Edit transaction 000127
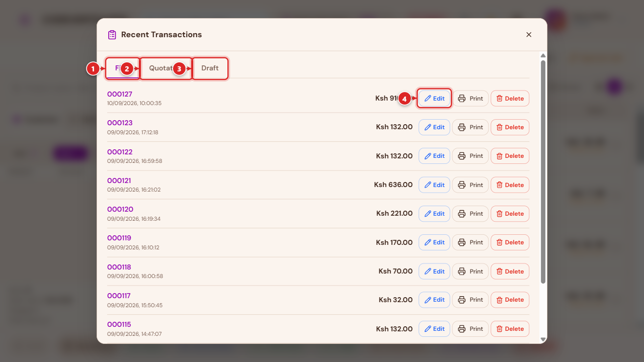This screenshot has width=644, height=362. tap(434, 99)
